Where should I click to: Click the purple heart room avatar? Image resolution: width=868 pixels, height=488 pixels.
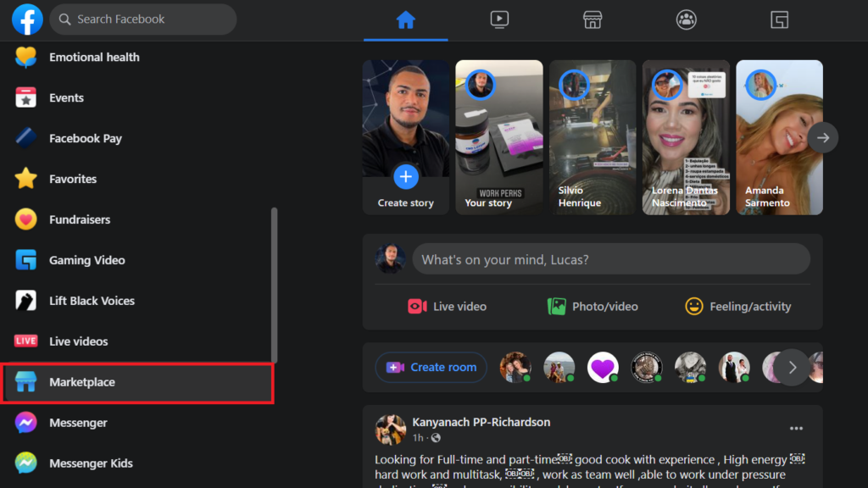click(x=603, y=368)
